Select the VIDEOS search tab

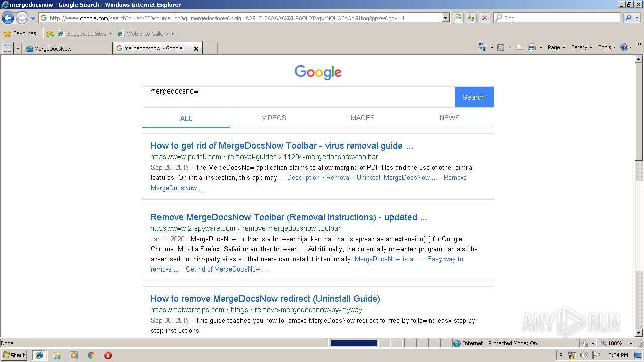pos(274,118)
